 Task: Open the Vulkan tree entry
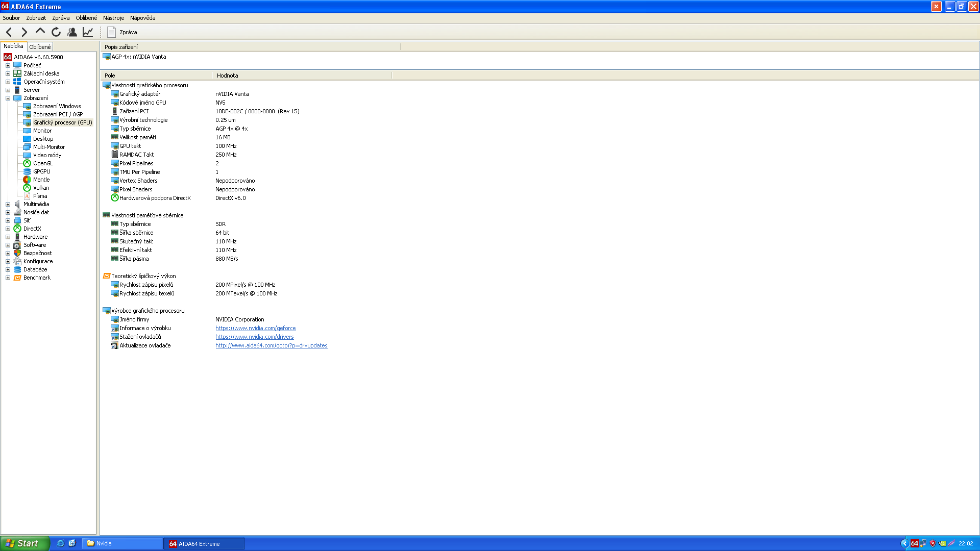[x=41, y=188]
